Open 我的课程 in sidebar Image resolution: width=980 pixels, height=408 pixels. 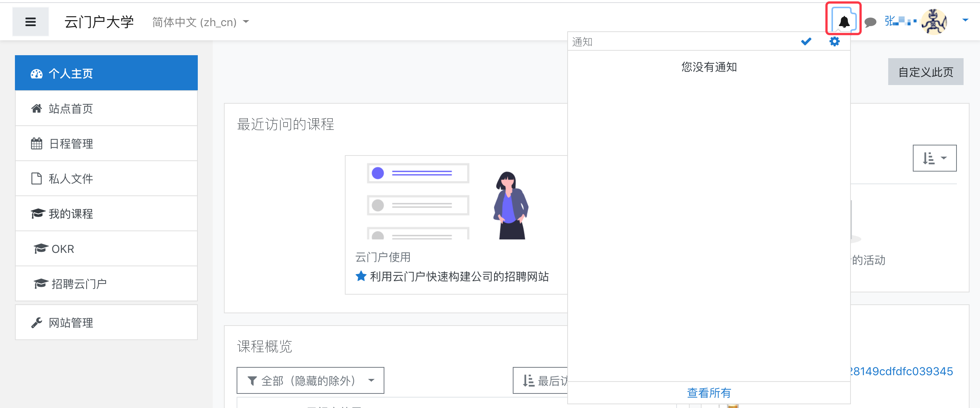[106, 213]
